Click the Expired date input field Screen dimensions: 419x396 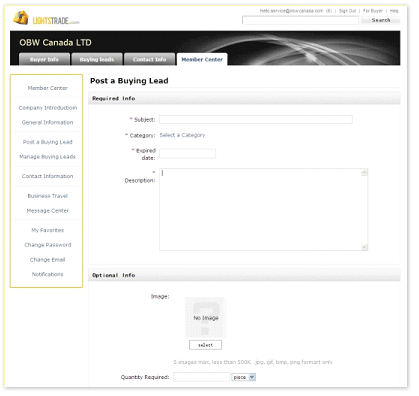tap(187, 154)
